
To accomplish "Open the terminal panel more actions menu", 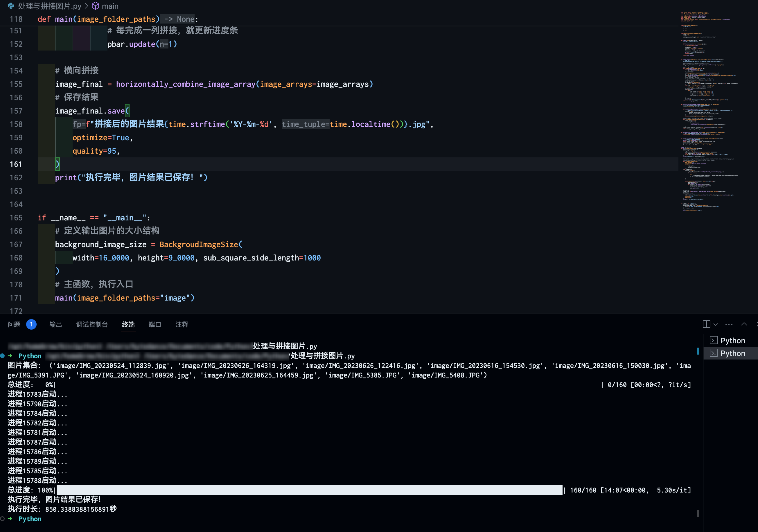I will [x=729, y=324].
